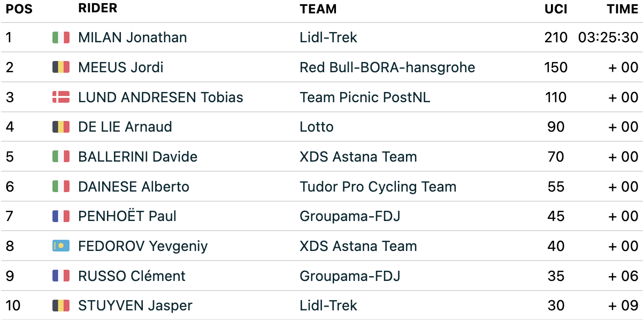
Task: Click the Italian flag beside MILAN Jonathan
Action: (x=61, y=37)
